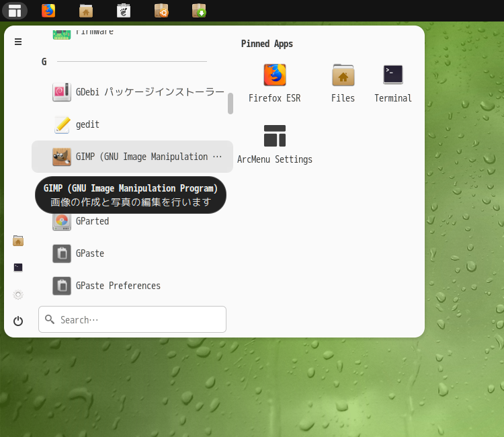504x437 pixels.
Task: Click the GDebi パッケージインストーラー label
Action: click(150, 92)
